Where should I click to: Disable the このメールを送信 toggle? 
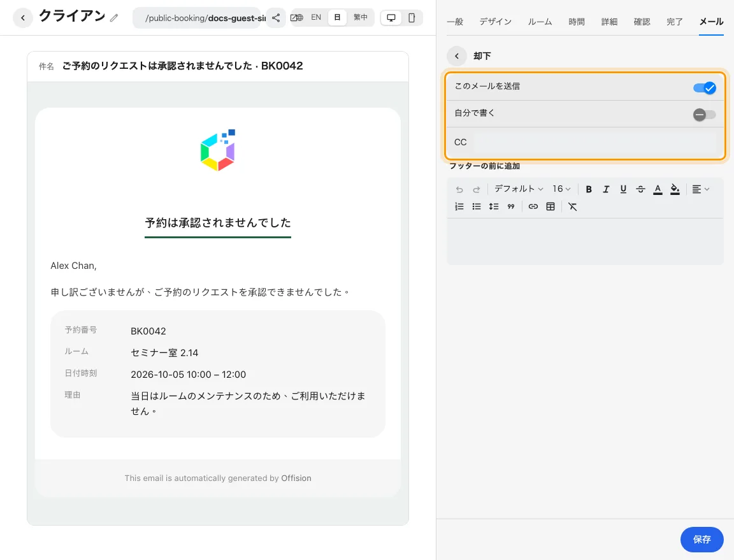point(705,87)
